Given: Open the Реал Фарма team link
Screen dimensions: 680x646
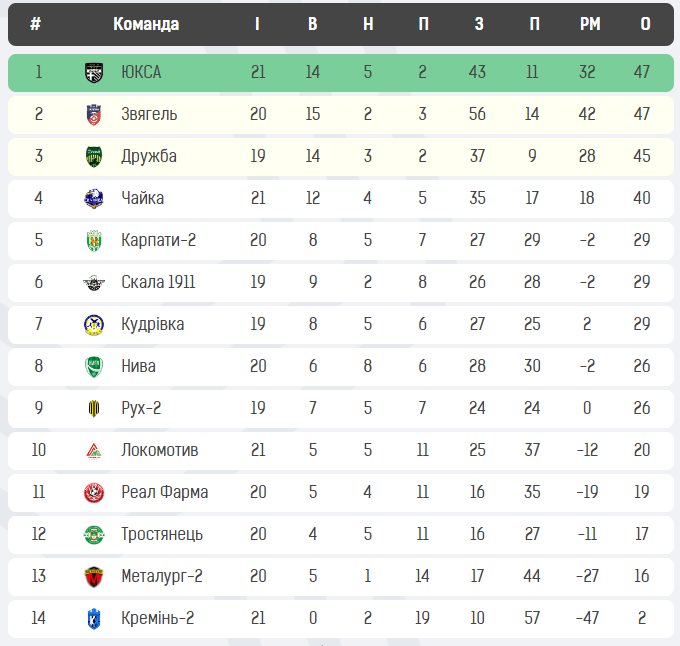Looking at the screenshot, I should 164,492.
